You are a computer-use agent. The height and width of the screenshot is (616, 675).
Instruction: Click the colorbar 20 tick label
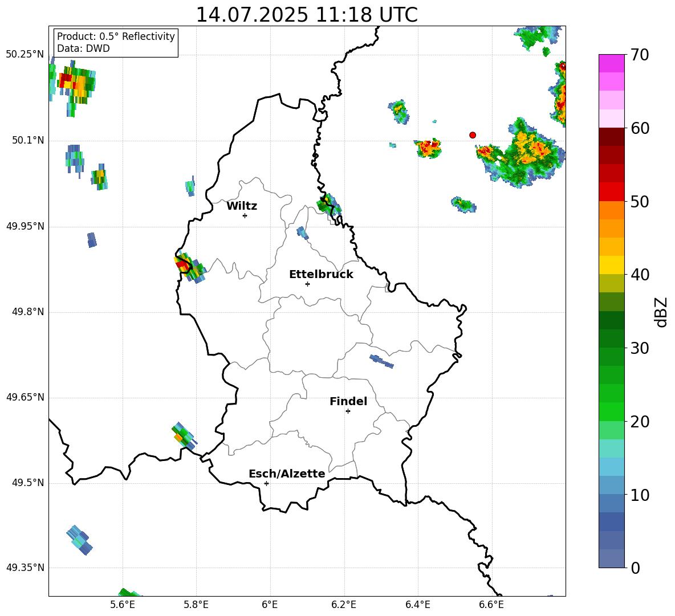tap(640, 421)
